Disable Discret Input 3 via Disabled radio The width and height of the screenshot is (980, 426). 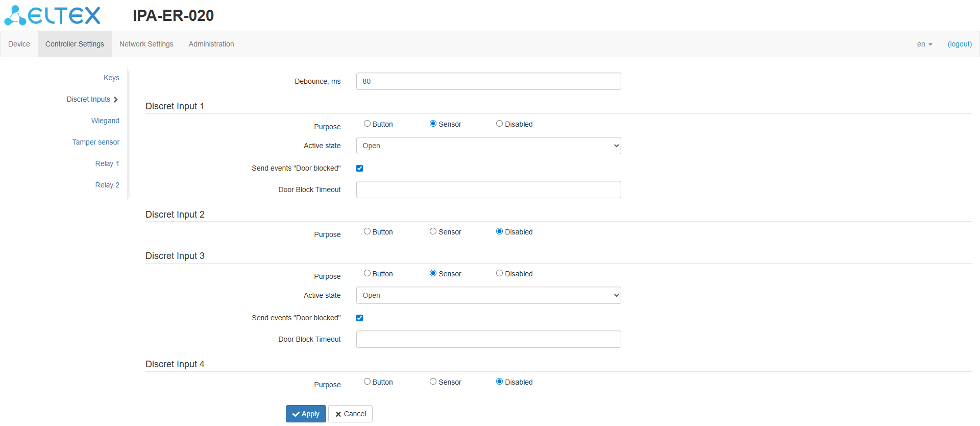point(499,273)
